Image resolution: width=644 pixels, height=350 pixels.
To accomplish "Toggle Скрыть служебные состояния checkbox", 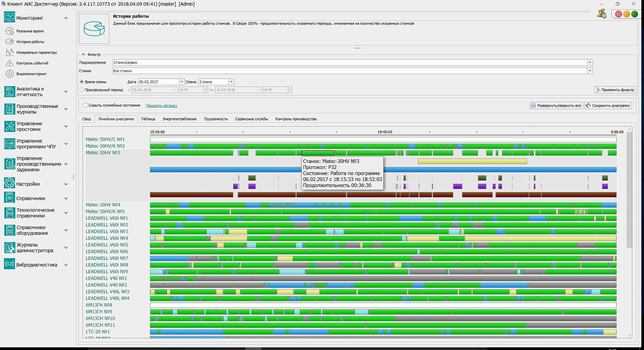I will (x=85, y=105).
